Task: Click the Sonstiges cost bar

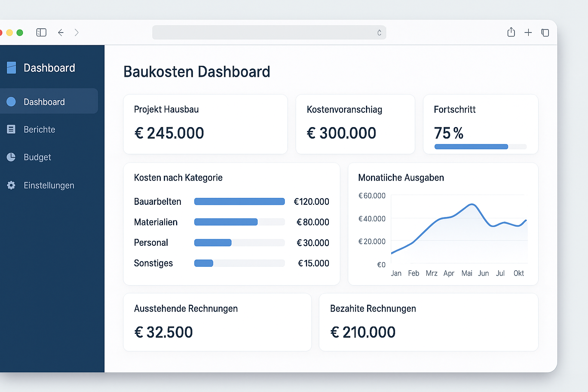Action: 240,263
